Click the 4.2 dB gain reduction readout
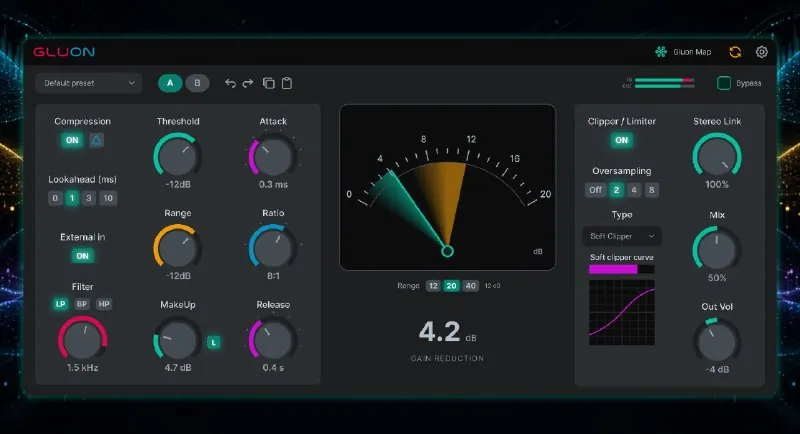 click(x=447, y=332)
